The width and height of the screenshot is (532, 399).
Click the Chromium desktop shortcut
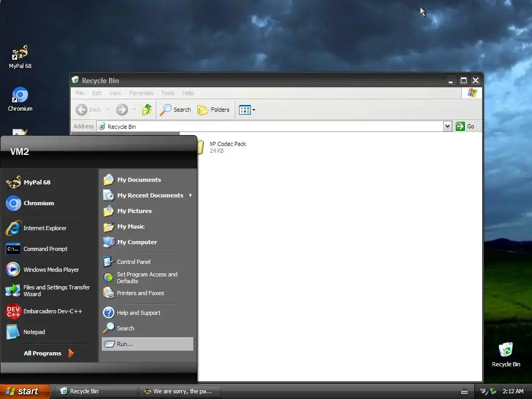pos(20,99)
